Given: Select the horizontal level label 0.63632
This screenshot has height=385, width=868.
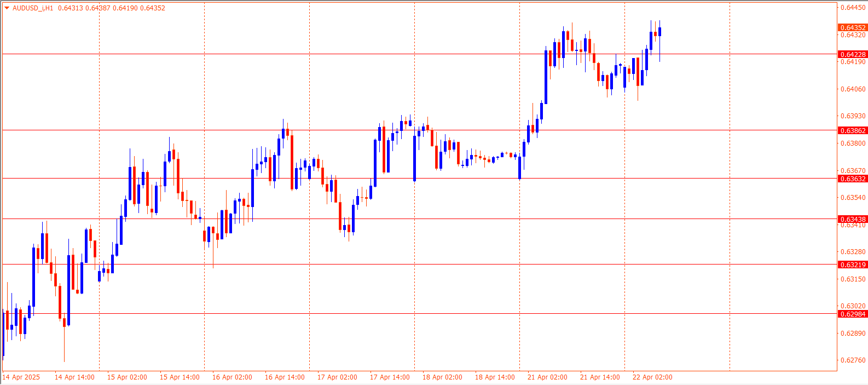Looking at the screenshot, I should [x=853, y=179].
